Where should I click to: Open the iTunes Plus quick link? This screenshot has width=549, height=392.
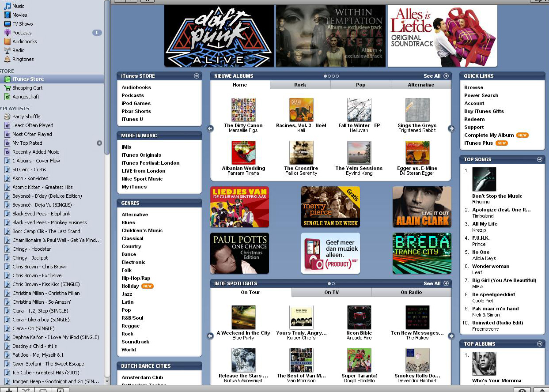(x=478, y=143)
